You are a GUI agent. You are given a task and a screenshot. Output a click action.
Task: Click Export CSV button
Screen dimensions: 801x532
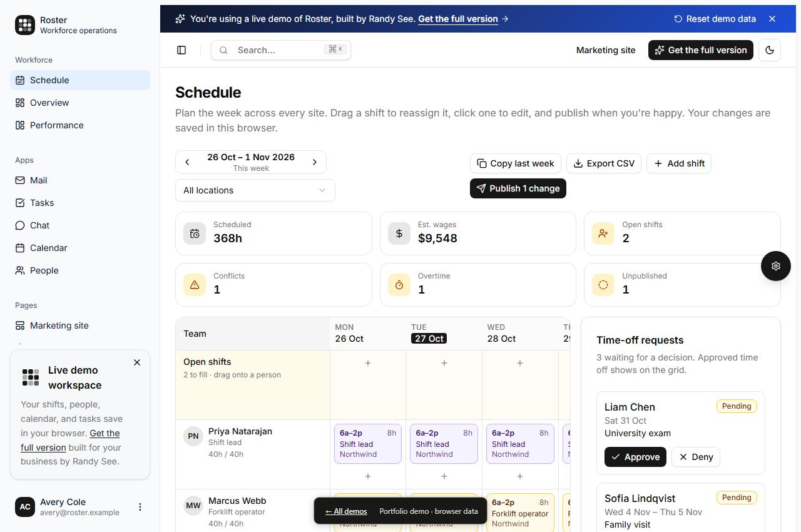604,163
